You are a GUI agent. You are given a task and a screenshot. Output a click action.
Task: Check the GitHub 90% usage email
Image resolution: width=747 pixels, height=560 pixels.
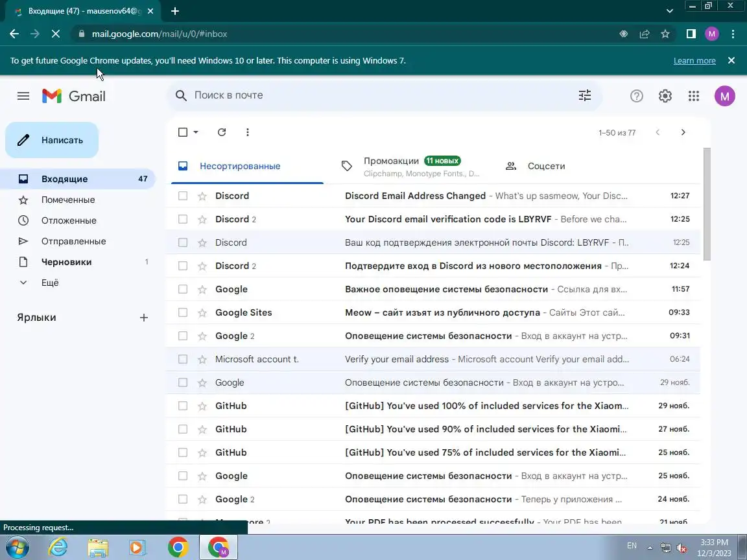coord(183,429)
